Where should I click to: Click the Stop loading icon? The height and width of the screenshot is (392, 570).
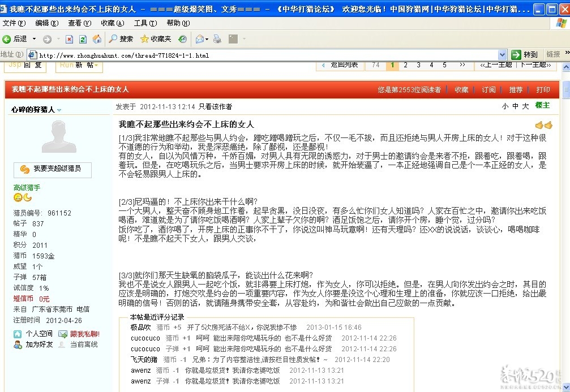[69, 39]
